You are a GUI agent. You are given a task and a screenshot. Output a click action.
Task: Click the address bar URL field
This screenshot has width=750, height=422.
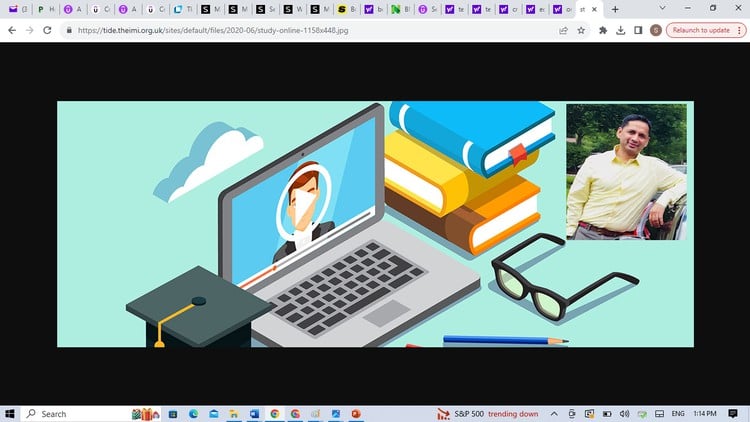point(300,30)
